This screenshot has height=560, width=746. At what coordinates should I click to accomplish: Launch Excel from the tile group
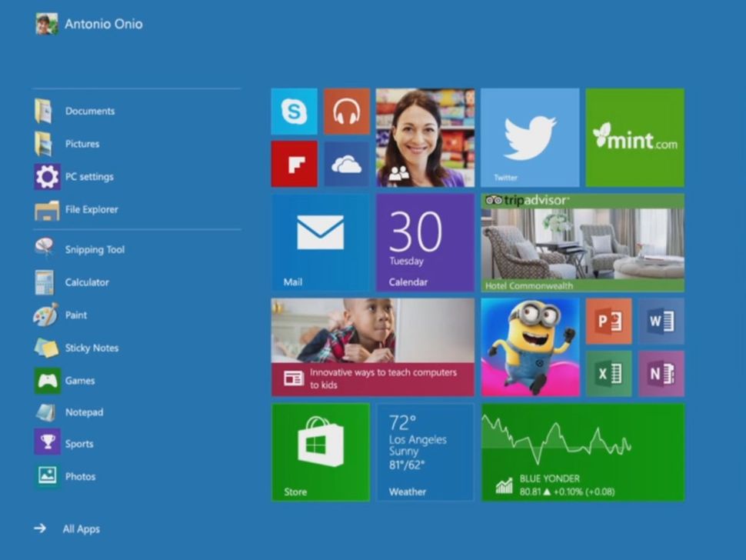(x=608, y=373)
